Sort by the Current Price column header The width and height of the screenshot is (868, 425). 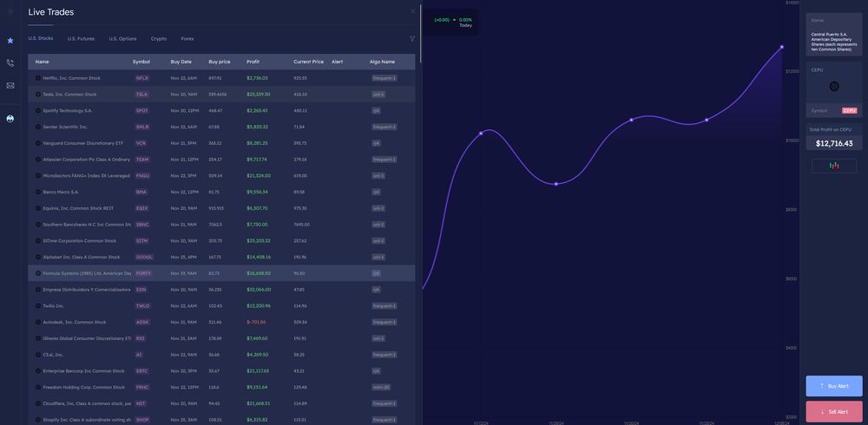point(308,62)
